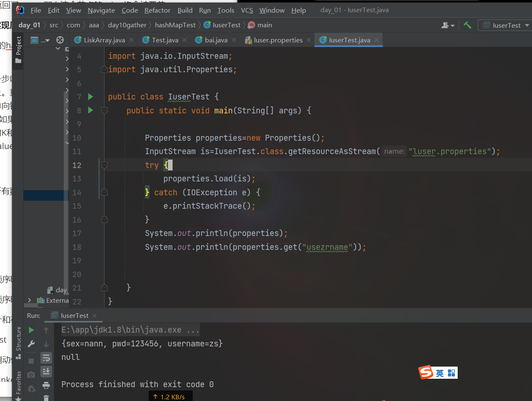Click IntelliJ IDEA logo in title bar
Image resolution: width=532 pixels, height=401 pixels.
tap(20, 10)
